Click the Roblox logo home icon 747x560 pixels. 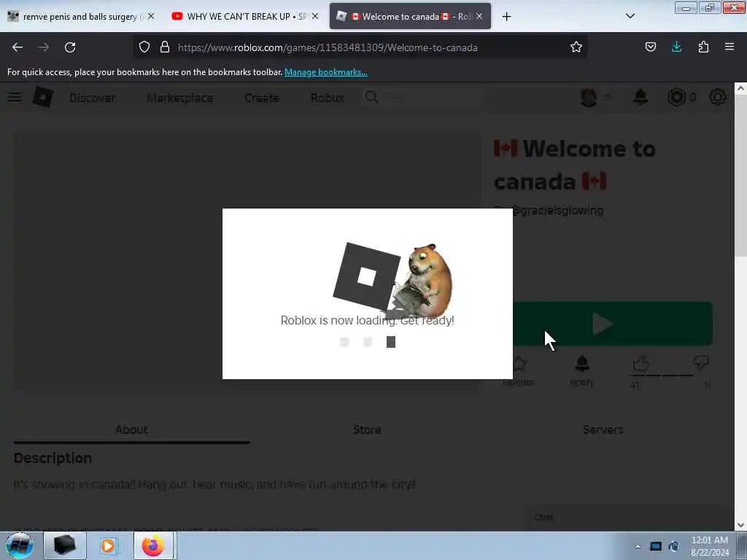pyautogui.click(x=43, y=97)
